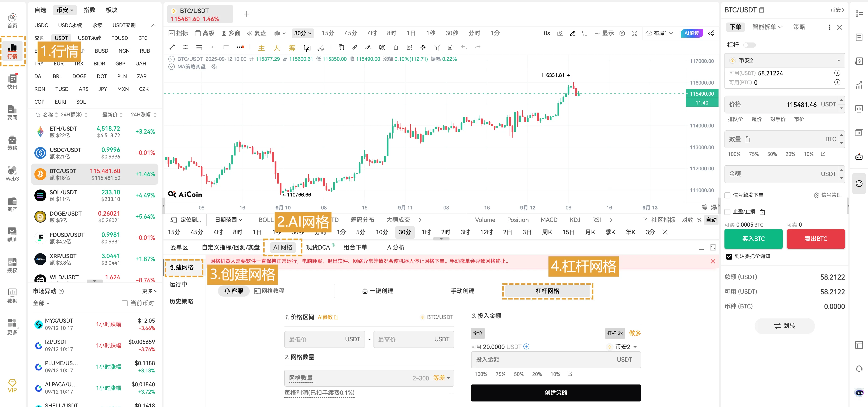Toggle the 杠杆 leverage switch
868x407 pixels.
click(x=749, y=45)
